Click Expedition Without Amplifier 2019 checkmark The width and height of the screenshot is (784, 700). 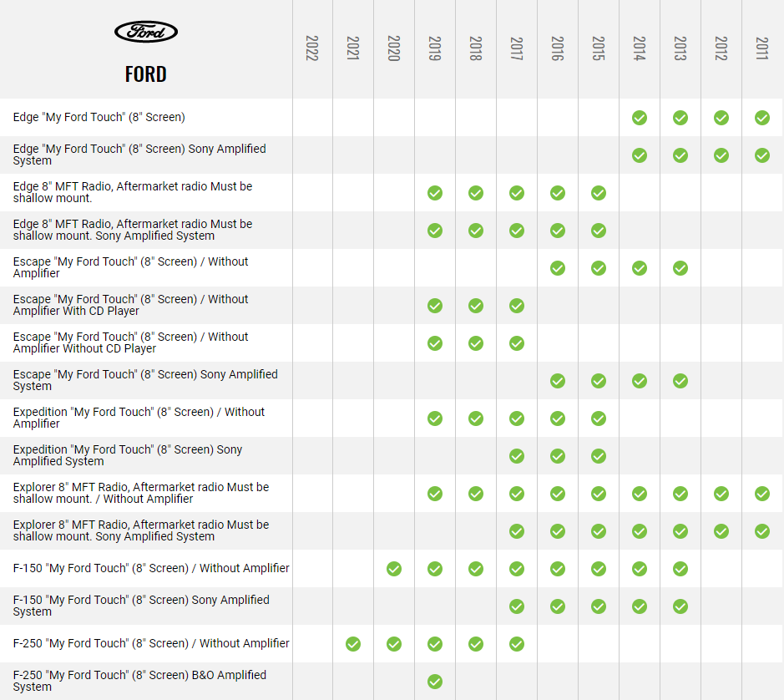(434, 418)
